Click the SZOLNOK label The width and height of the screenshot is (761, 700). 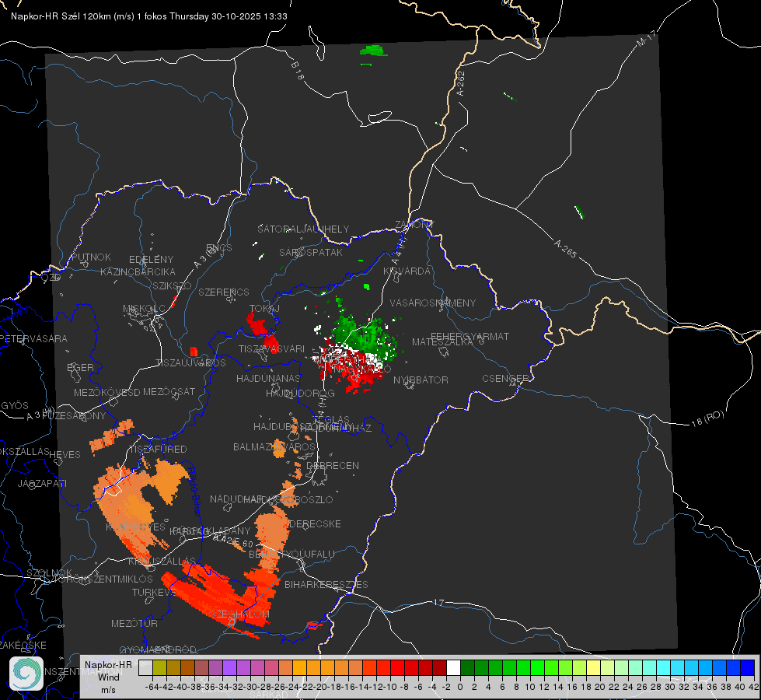point(49,572)
